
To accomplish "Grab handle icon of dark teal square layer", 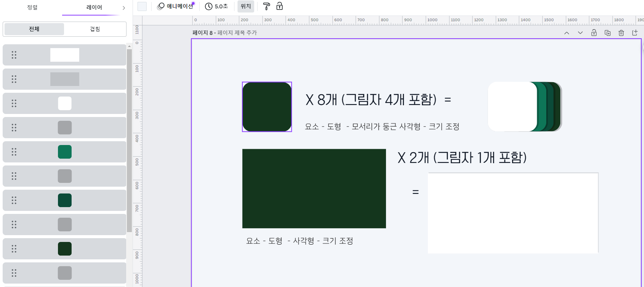I will point(14,200).
